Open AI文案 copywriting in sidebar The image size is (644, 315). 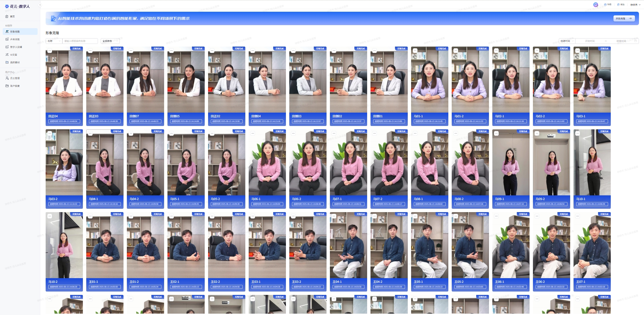click(x=13, y=55)
